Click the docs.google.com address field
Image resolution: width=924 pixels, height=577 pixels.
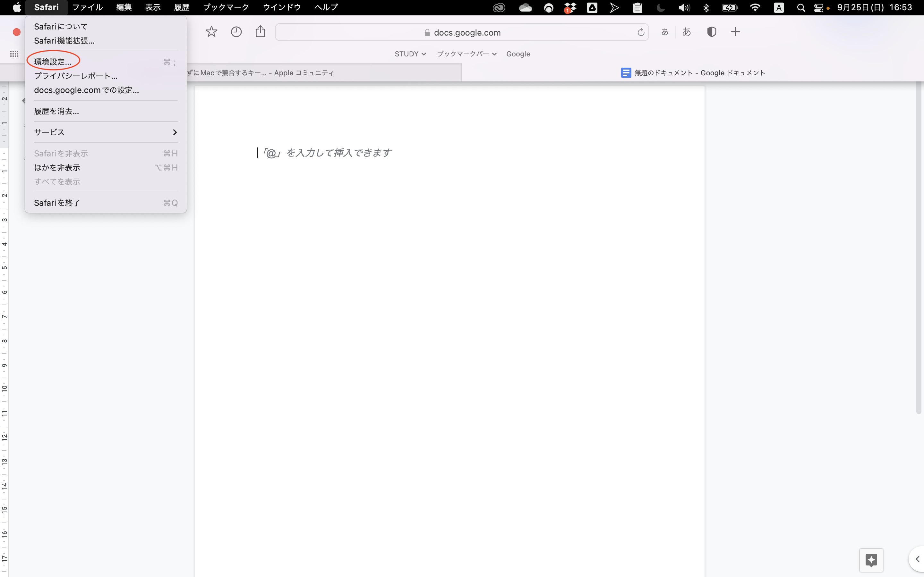click(462, 32)
